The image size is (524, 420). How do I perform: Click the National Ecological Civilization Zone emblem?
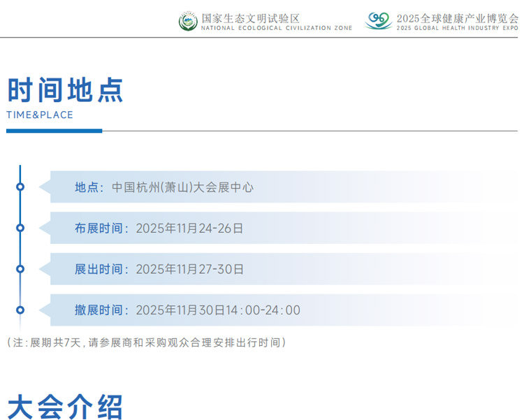[x=188, y=21]
